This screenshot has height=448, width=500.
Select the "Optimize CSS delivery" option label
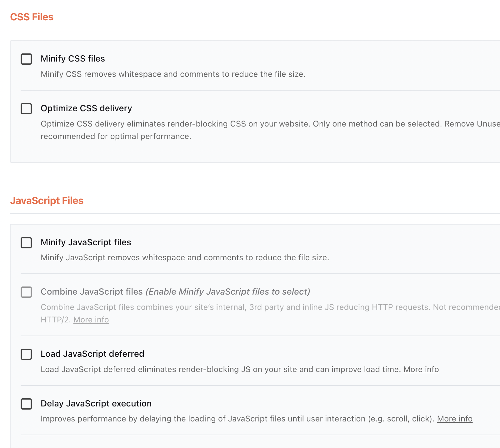point(86,108)
